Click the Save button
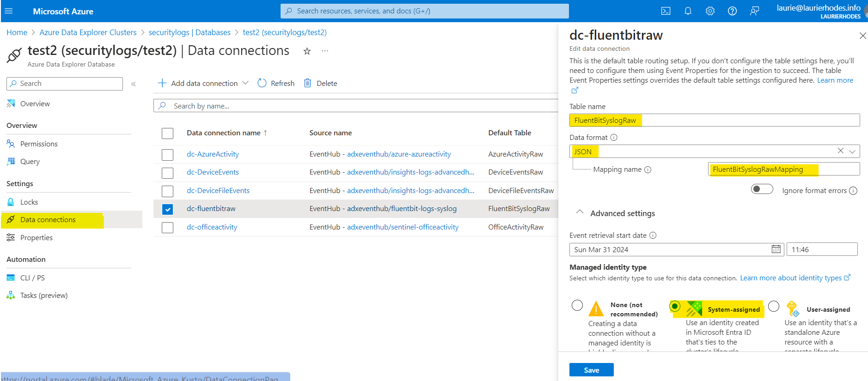 [591, 370]
